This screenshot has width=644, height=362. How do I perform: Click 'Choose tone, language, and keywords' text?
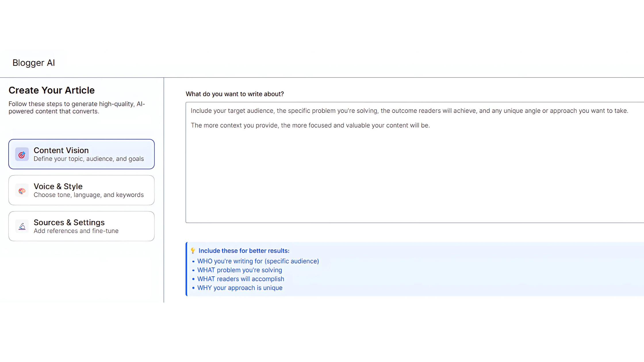coord(89,195)
